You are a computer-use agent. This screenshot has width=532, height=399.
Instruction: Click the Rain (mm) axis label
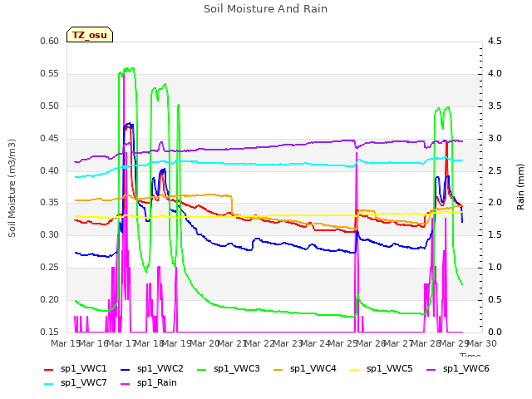520,187
